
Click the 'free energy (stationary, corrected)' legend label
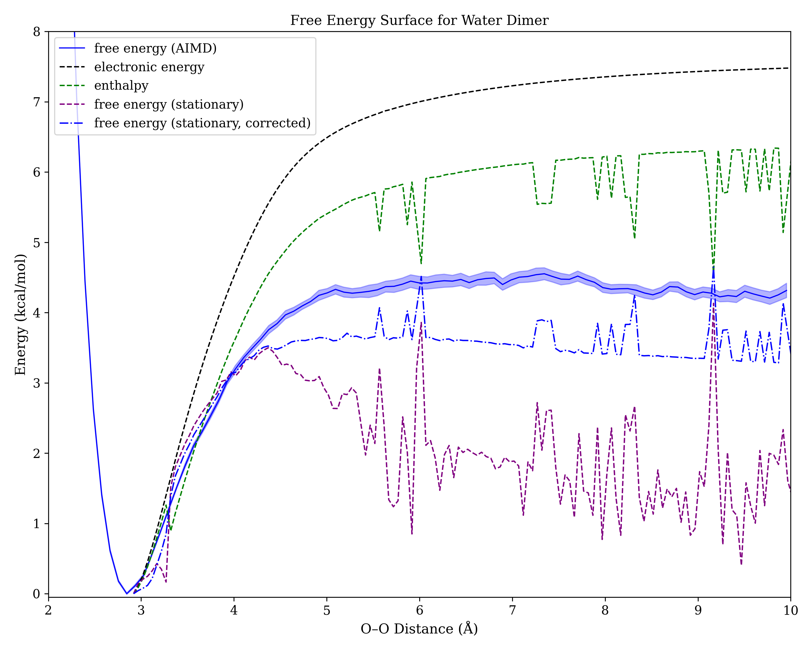tap(202, 123)
